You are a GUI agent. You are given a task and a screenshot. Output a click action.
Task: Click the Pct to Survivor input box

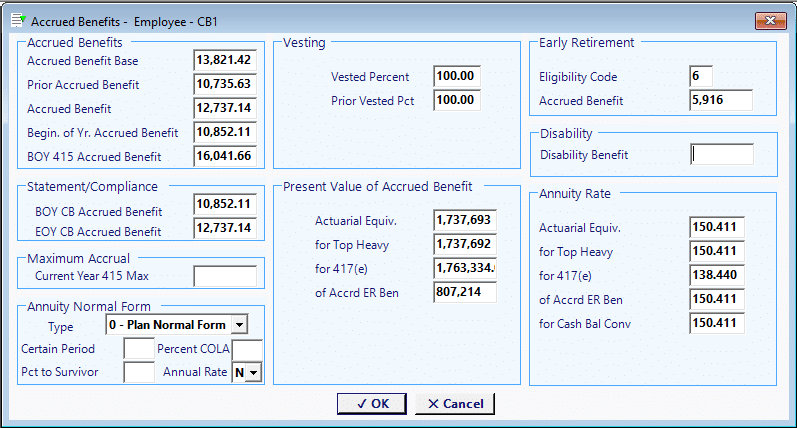coord(139,372)
